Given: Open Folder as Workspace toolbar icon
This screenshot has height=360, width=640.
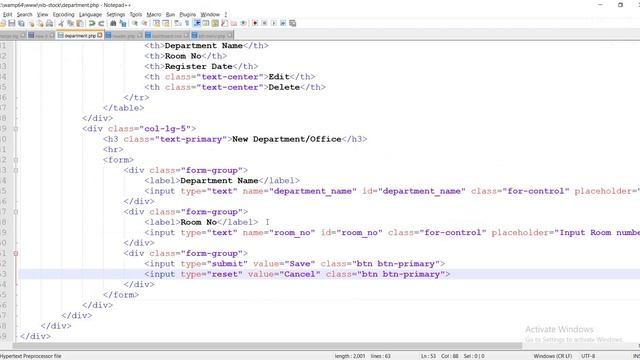Looking at the screenshot, I should [234, 23].
